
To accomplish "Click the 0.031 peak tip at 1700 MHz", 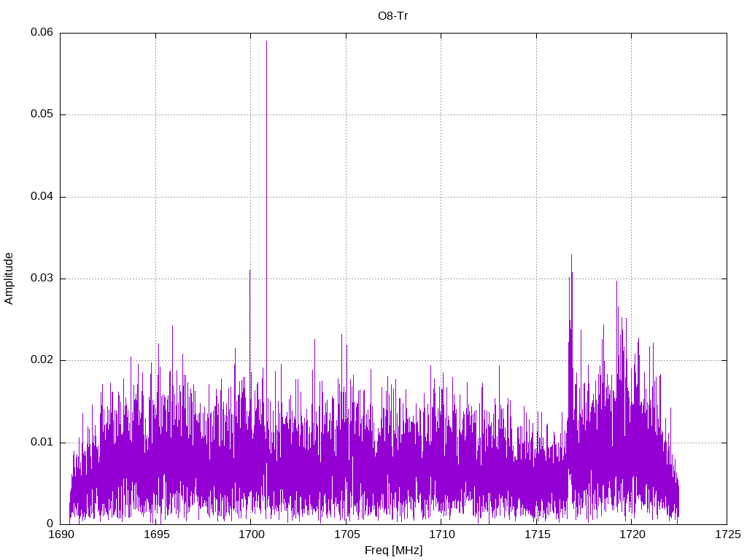I will tap(249, 271).
